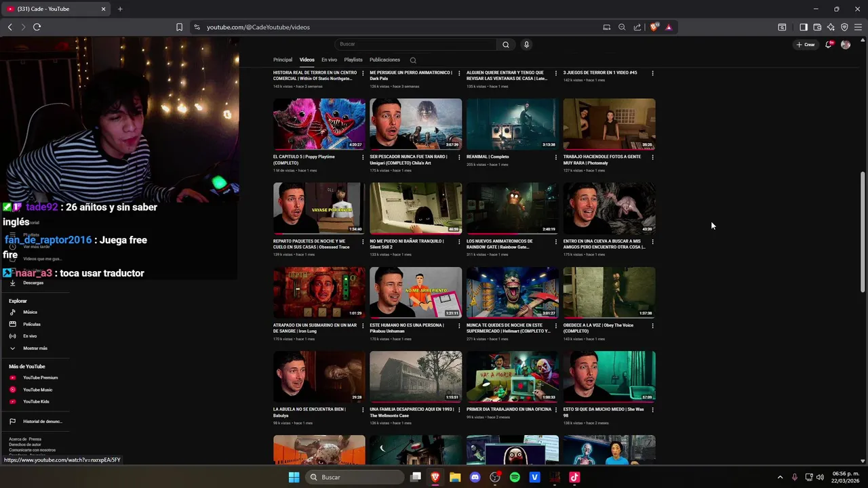This screenshot has height=488, width=868.
Task: Open the Brave Shields lion icon
Action: (x=654, y=27)
